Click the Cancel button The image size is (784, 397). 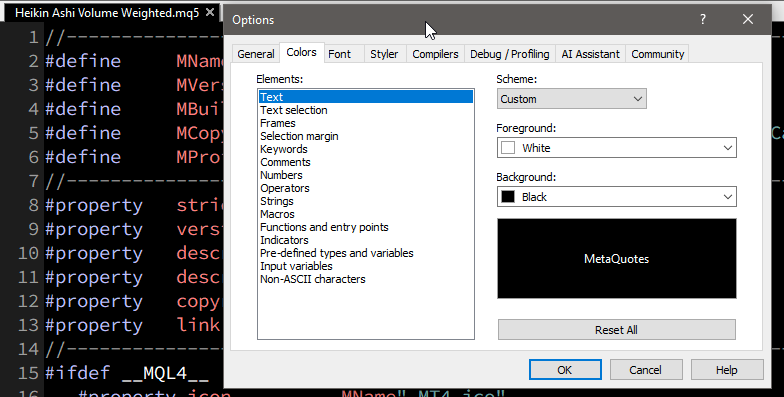tap(646, 370)
